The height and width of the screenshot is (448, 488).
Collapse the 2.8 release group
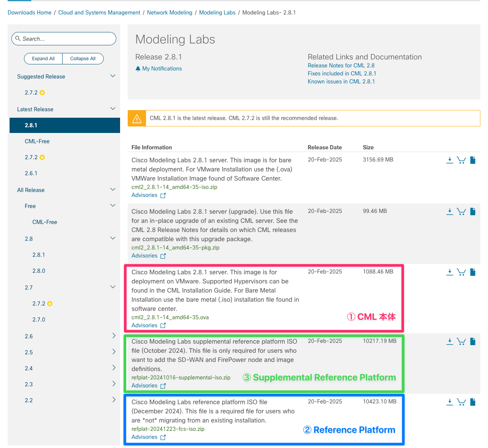coord(113,238)
